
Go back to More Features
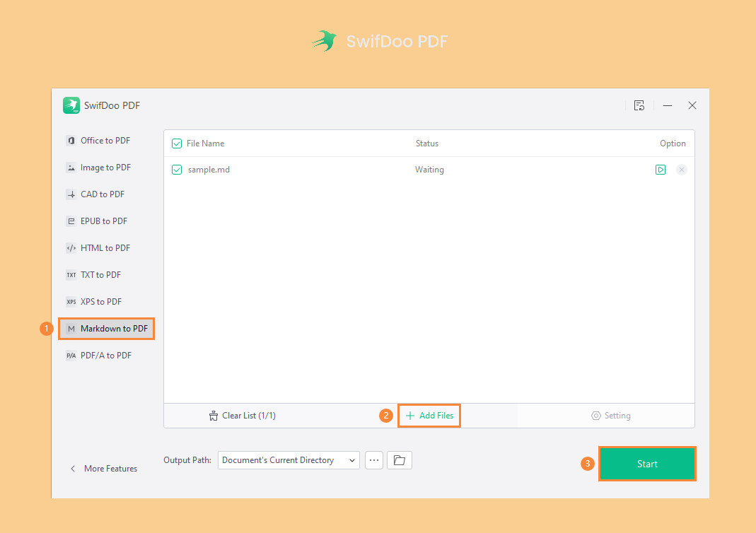point(104,469)
